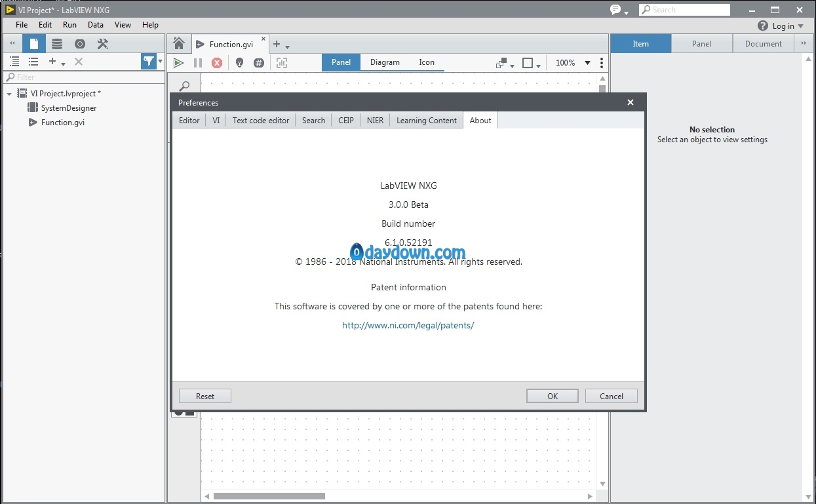Open the tools wrench icon tab

coord(103,44)
